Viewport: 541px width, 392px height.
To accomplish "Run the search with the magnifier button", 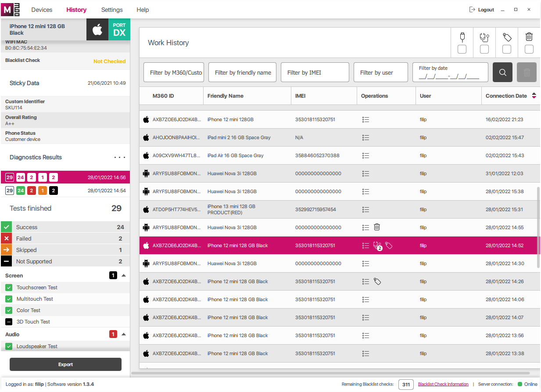I will click(503, 72).
